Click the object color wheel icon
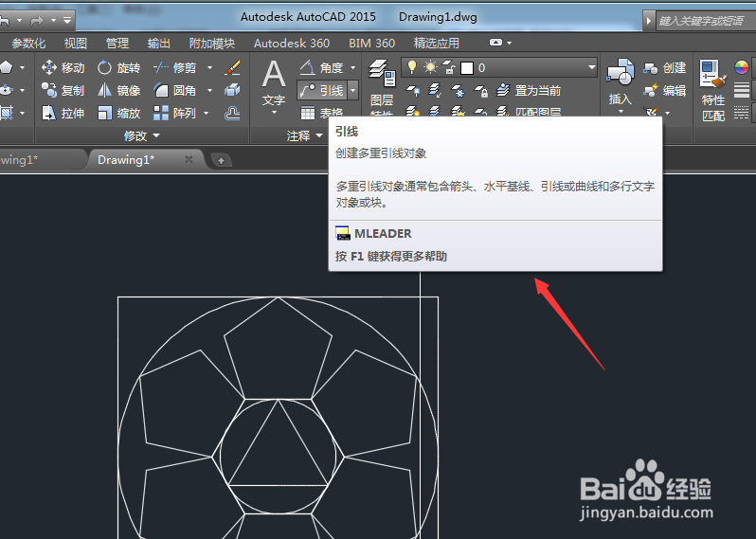The width and height of the screenshot is (756, 539). (x=742, y=67)
